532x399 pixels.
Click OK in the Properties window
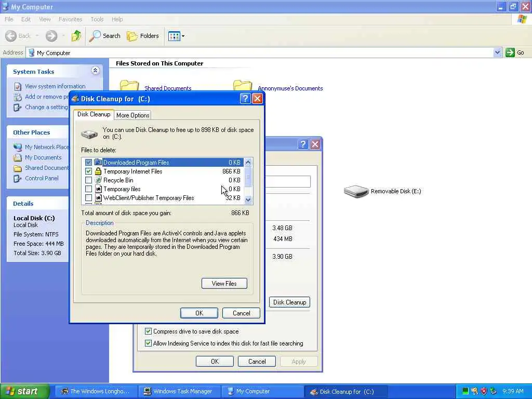[x=215, y=362]
